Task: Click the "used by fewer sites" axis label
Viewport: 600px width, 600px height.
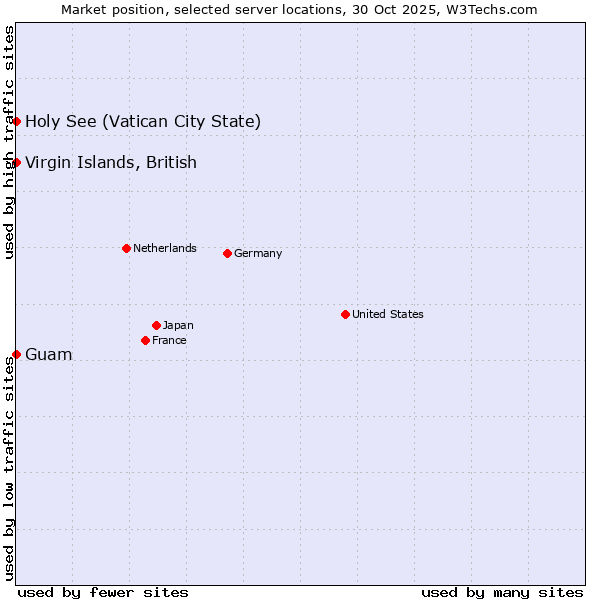Action: pyautogui.click(x=103, y=592)
